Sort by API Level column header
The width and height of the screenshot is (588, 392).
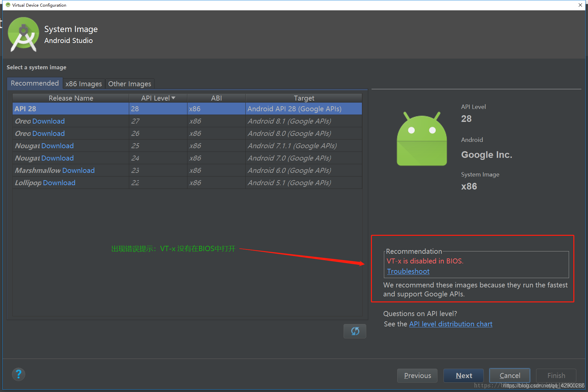tap(158, 98)
